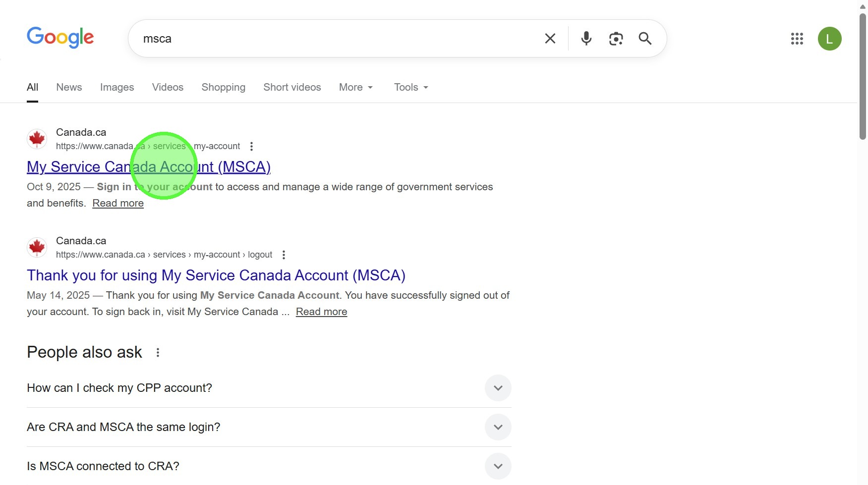
Task: Switch to the Shopping tab
Action: point(223,87)
